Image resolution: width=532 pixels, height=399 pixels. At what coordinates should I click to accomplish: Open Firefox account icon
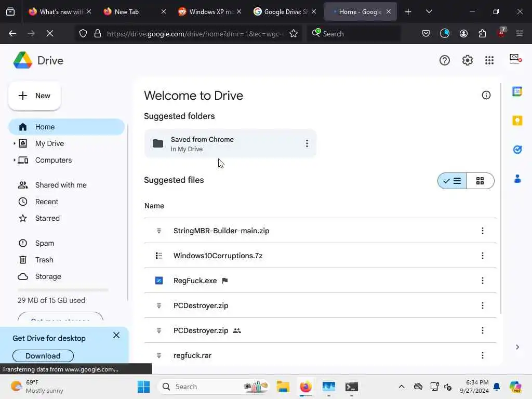coord(463,34)
